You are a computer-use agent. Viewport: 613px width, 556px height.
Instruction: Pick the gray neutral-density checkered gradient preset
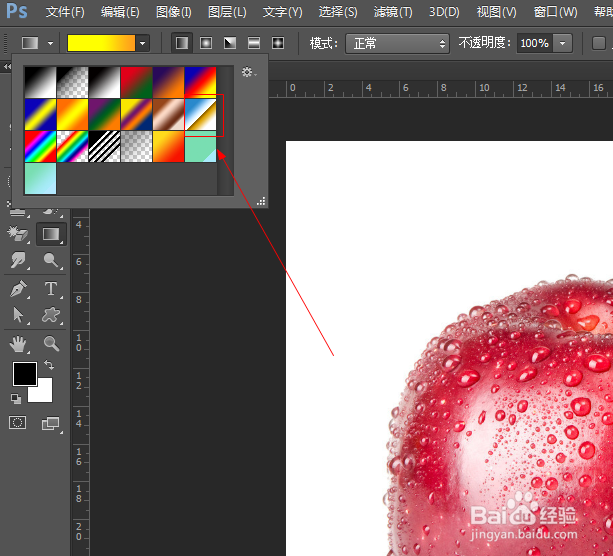coord(136,146)
